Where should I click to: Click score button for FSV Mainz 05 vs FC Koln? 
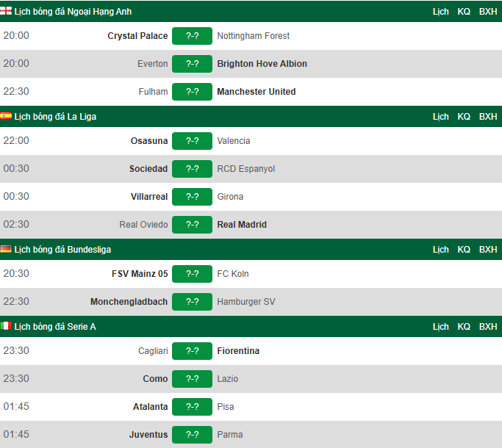(x=192, y=274)
